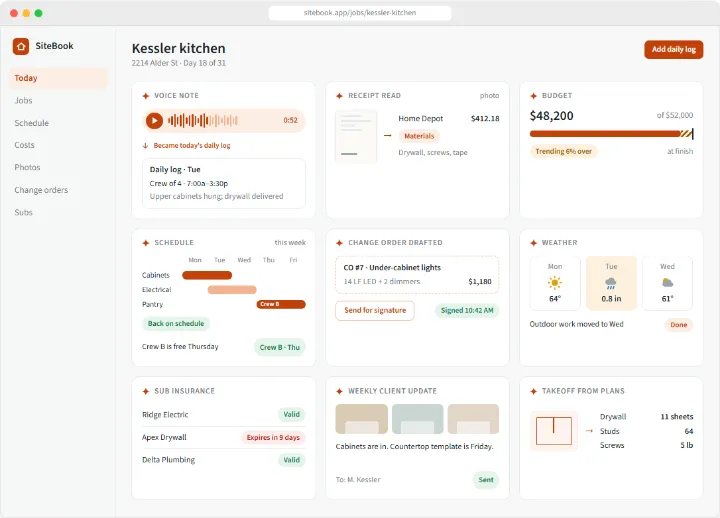Click the Apex Drywall row name

click(164, 437)
